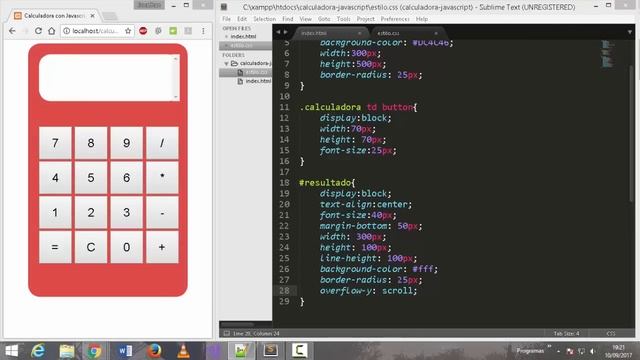Image resolution: width=640 pixels, height=360 pixels.
Task: Close the index.html editor tab
Action: tap(360, 33)
